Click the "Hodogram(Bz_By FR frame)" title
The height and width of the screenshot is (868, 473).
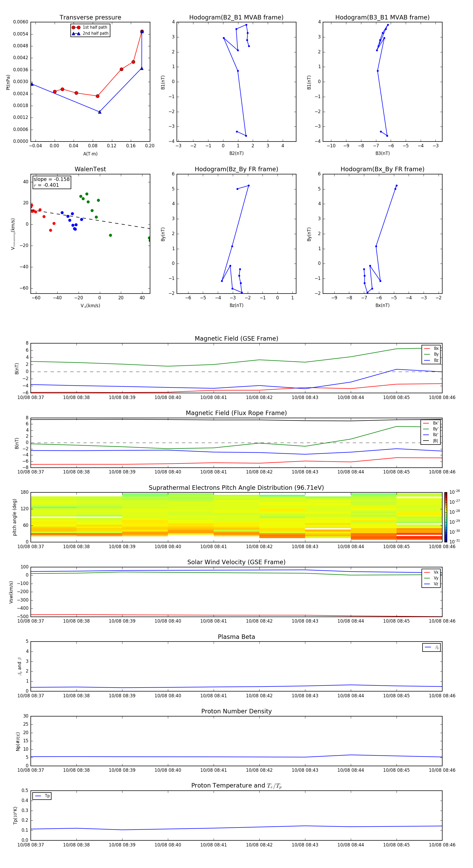click(x=236, y=169)
